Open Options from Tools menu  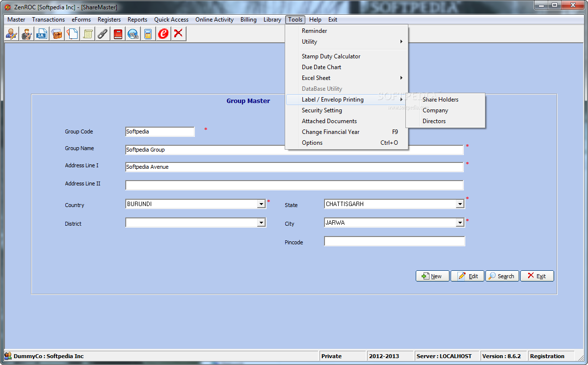point(347,143)
